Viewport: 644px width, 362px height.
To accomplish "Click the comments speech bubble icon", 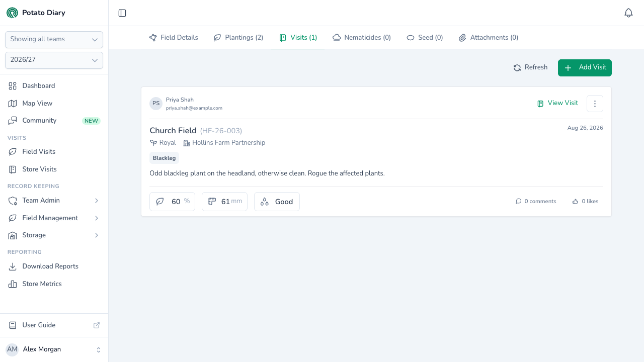I will [518, 202].
